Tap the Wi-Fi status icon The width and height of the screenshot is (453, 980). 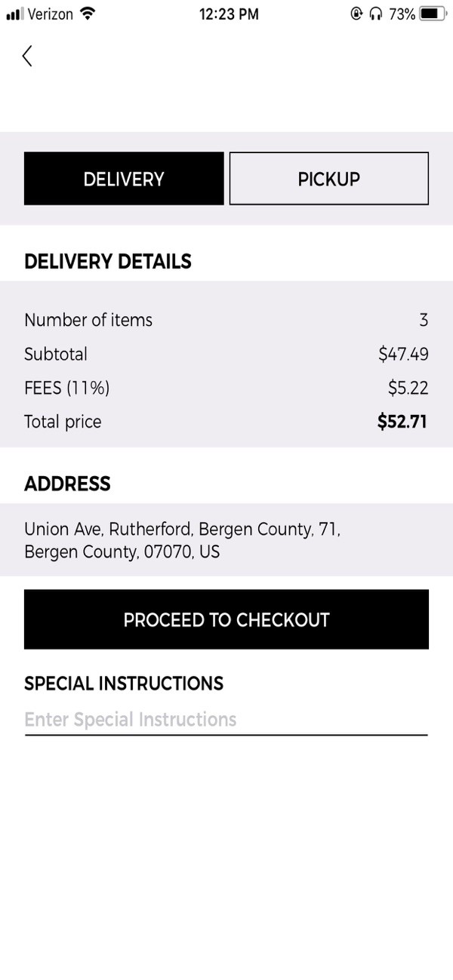88,14
